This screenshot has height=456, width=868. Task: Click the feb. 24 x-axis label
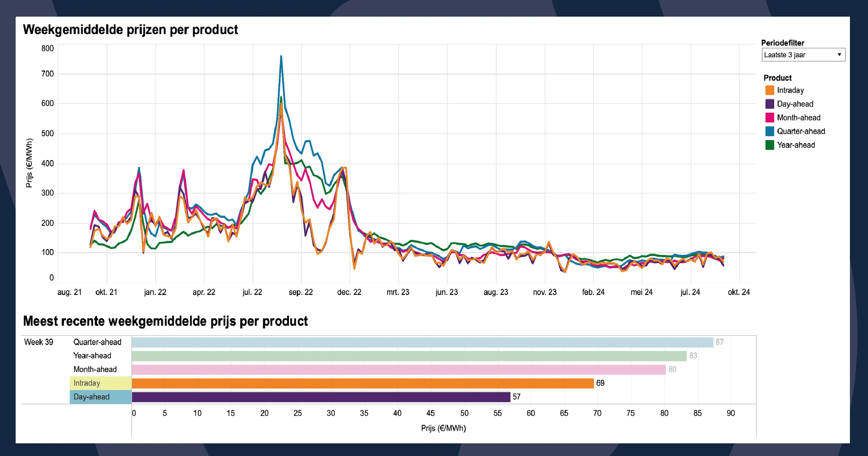[593, 292]
